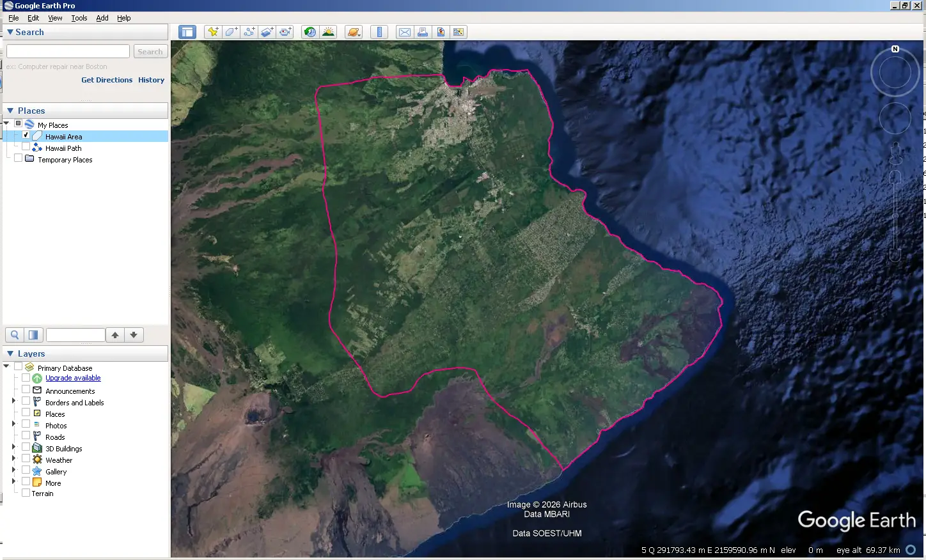Click the Hawaii Path path icon
The width and height of the screenshot is (926, 560).
click(x=37, y=148)
